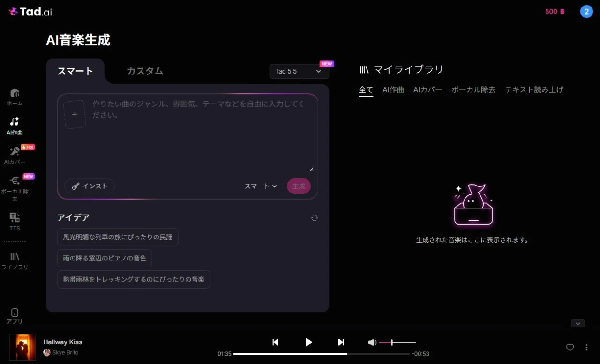Open the Tad.ai logo home link
This screenshot has width=600, height=364.
coord(30,12)
